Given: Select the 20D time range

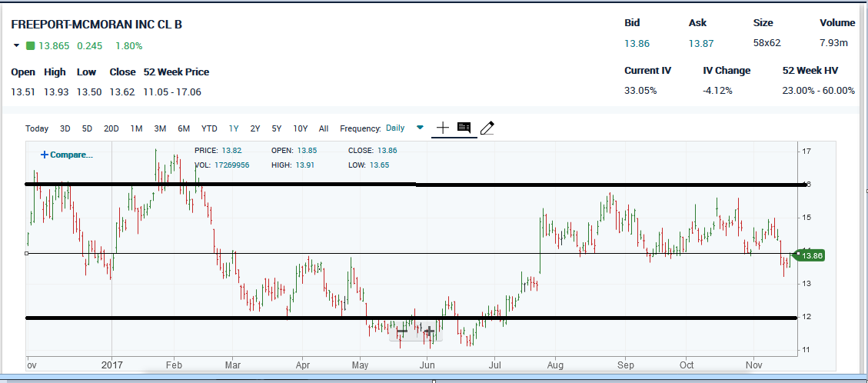Looking at the screenshot, I should point(111,128).
